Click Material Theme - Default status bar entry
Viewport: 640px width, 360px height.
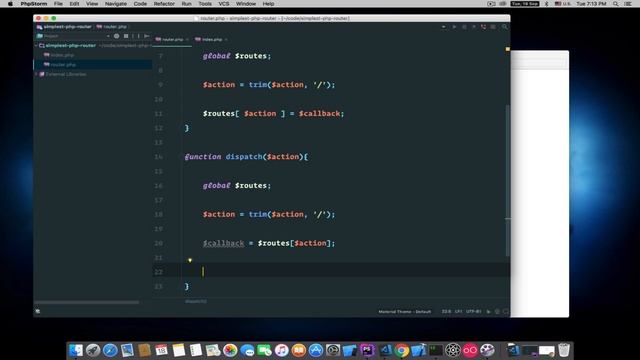click(x=404, y=311)
